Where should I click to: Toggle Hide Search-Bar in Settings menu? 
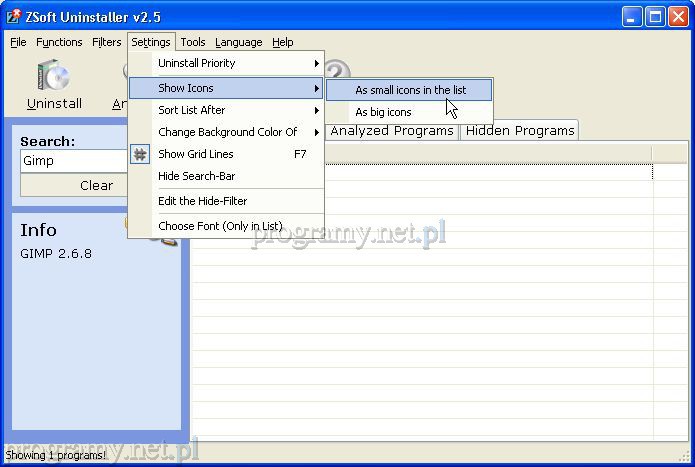click(x=196, y=176)
